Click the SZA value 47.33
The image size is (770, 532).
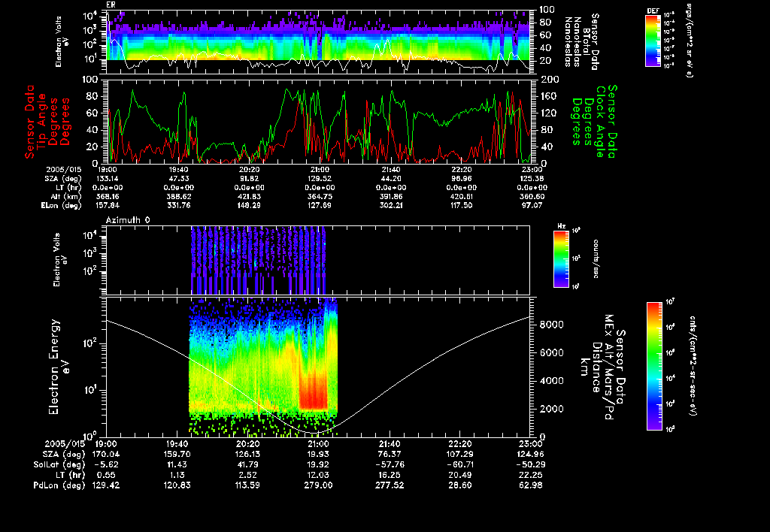179,179
